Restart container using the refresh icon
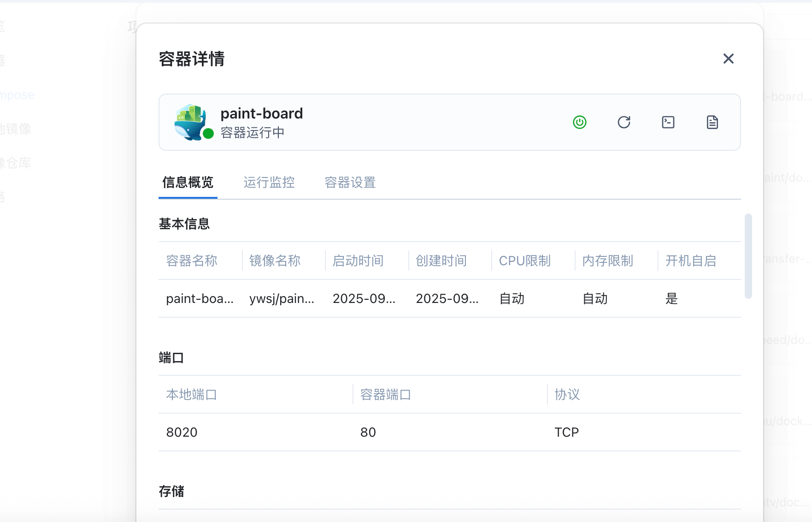The width and height of the screenshot is (812, 522). (x=624, y=122)
